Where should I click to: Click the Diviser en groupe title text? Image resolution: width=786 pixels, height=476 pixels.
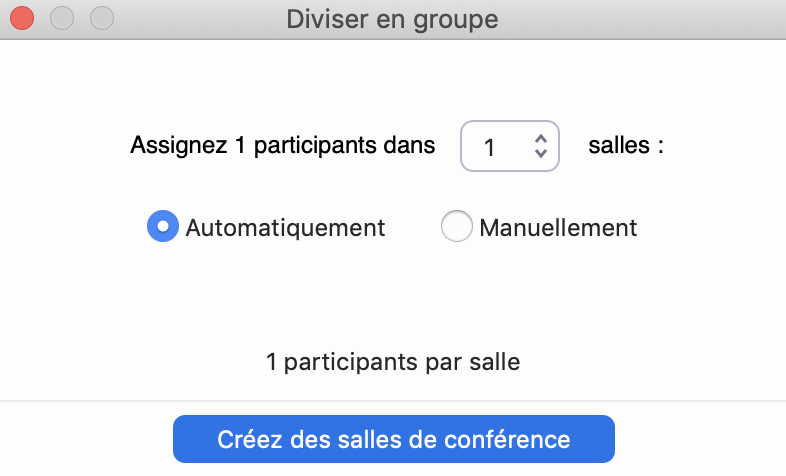392,18
